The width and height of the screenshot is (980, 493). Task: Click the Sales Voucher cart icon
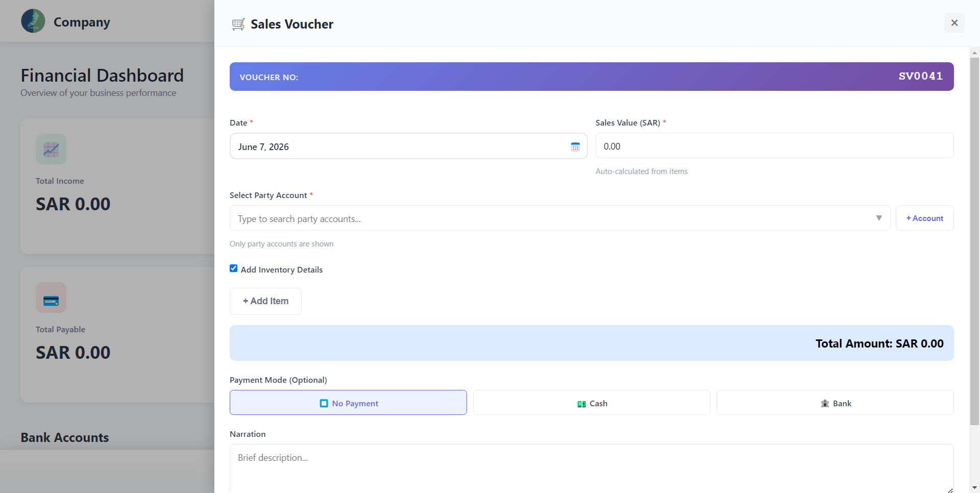[x=238, y=24]
